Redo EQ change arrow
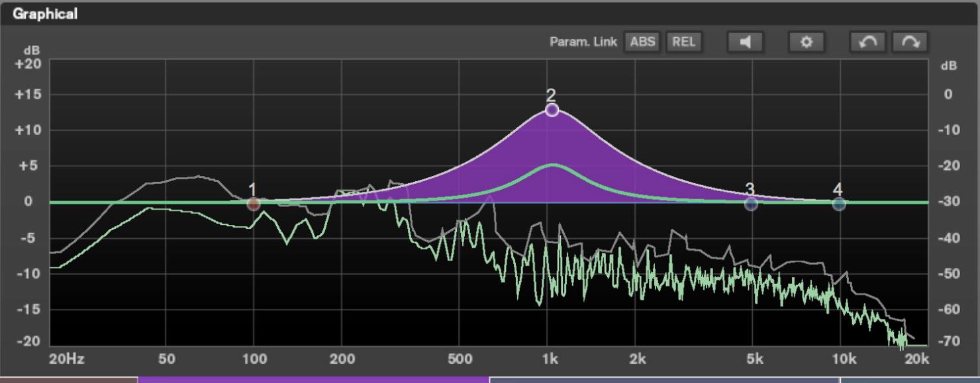980x383 pixels. (x=910, y=42)
